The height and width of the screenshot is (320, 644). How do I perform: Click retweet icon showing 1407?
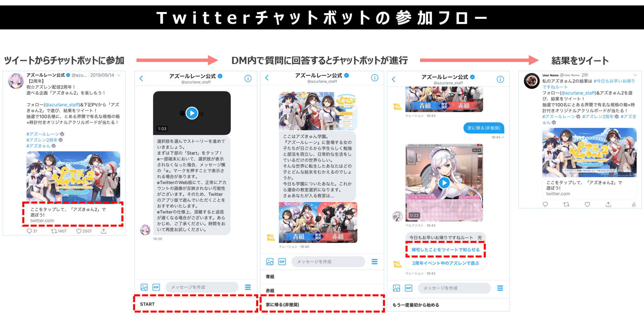(54, 231)
